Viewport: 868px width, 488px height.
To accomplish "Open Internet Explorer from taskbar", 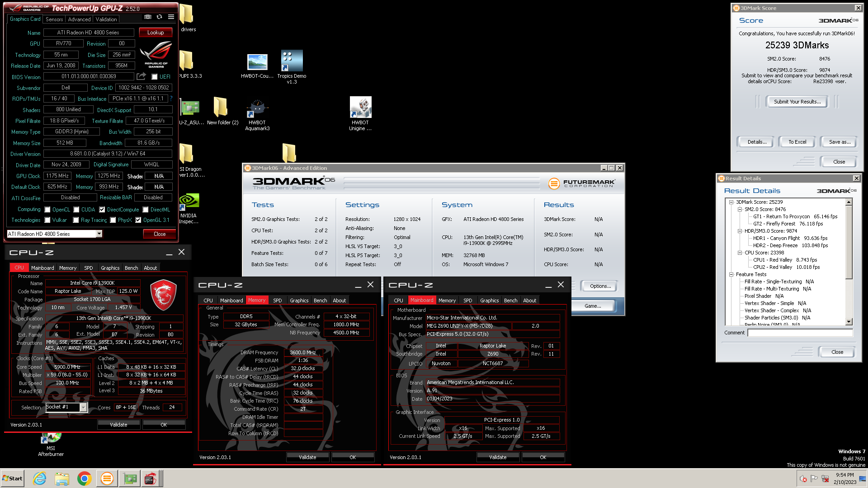I will 40,479.
